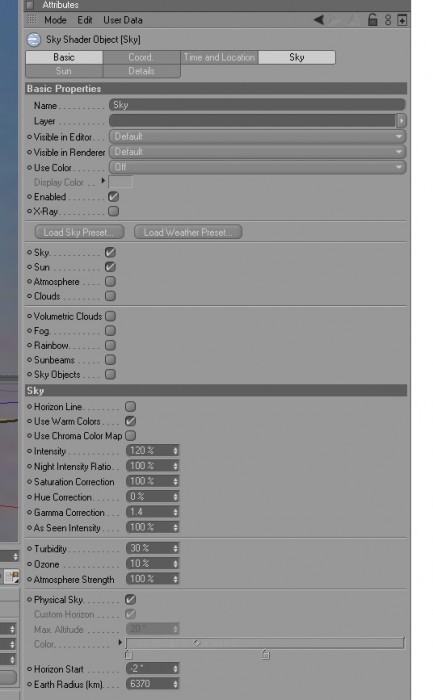Image resolution: width=433 pixels, height=700 pixels.
Task: Toggle the X-Ray checkbox
Action: point(113,211)
